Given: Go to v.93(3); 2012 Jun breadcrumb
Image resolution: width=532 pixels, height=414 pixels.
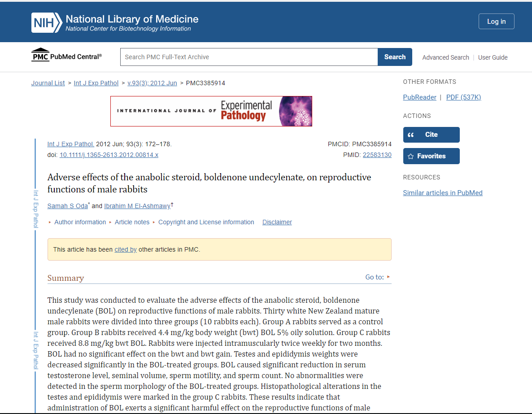Looking at the screenshot, I should coord(152,83).
